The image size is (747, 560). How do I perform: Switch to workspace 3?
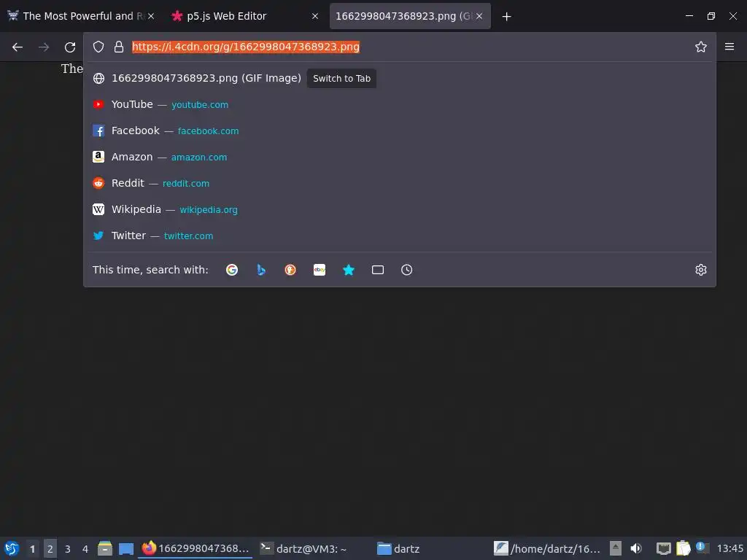pos(68,549)
